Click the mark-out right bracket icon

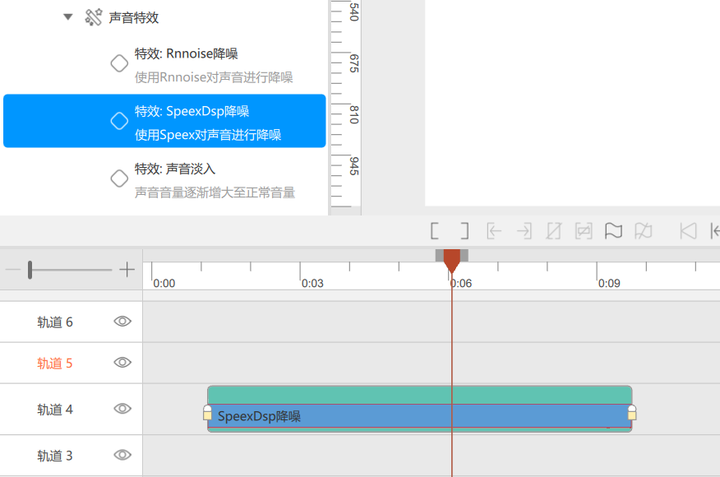(465, 231)
